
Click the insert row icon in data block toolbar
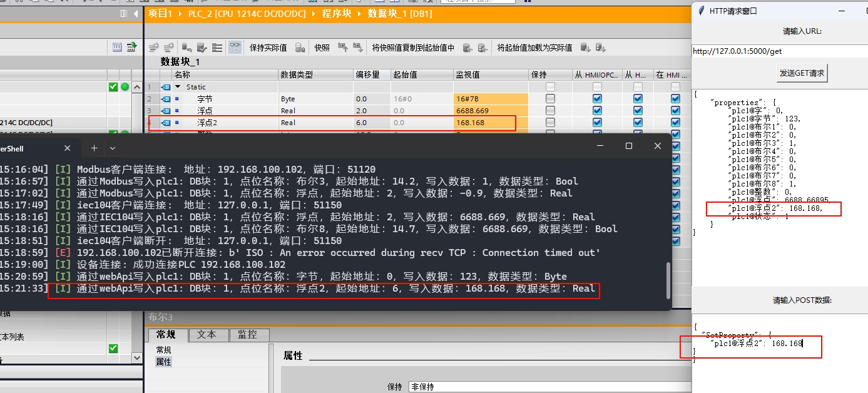154,48
